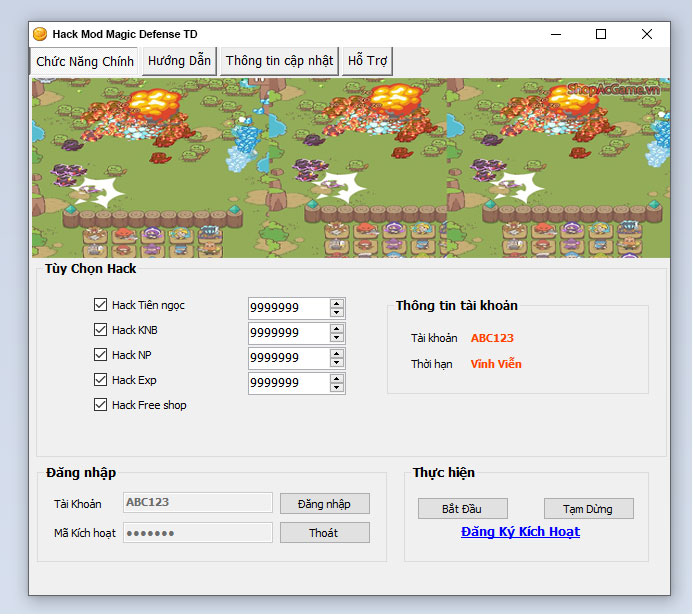
Task: Focus the Hack Tiên ngọc number field
Action: [x=289, y=308]
